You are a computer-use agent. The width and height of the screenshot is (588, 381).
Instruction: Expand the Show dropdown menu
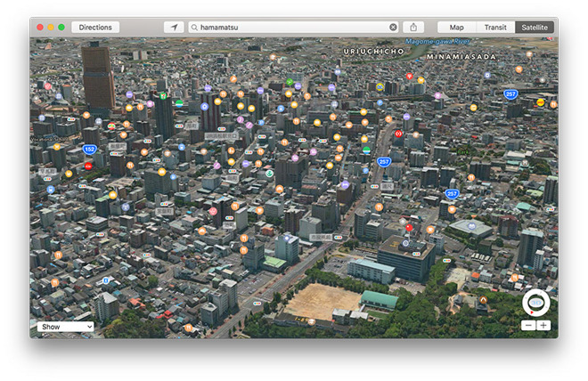pyautogui.click(x=65, y=327)
